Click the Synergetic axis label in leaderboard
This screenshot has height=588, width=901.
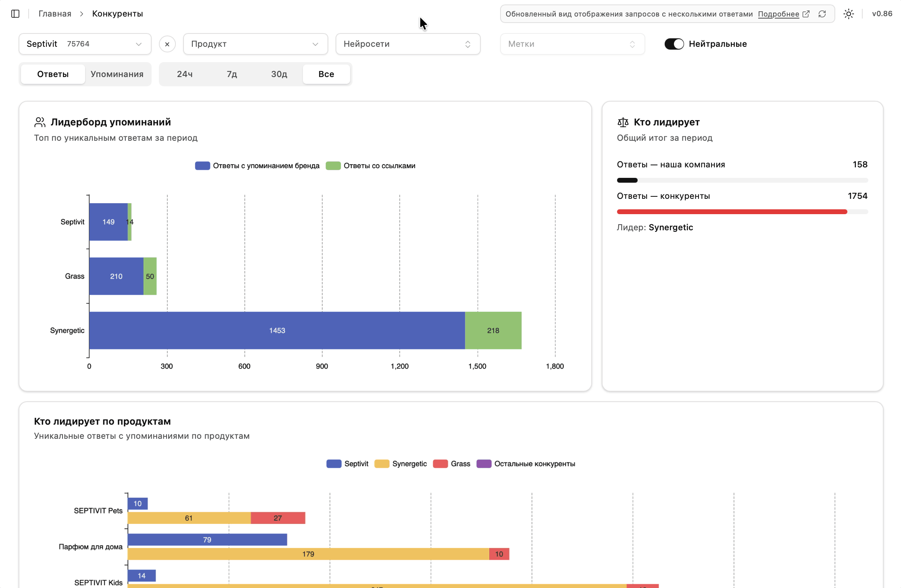point(67,331)
